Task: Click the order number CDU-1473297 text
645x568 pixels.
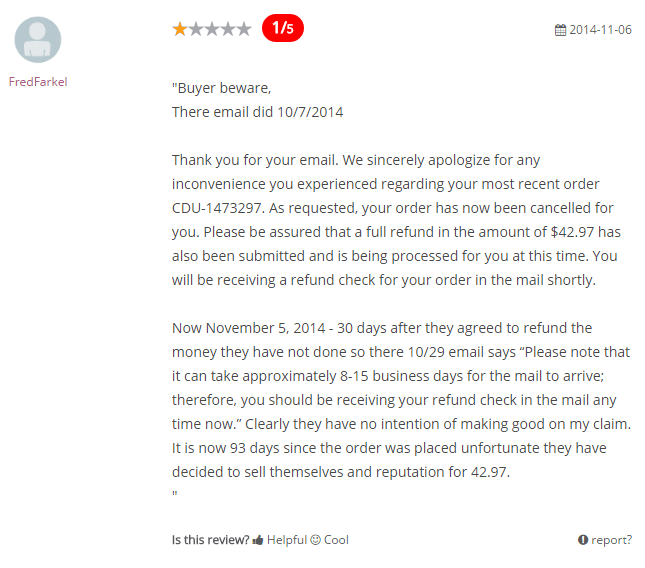Action: coord(216,208)
